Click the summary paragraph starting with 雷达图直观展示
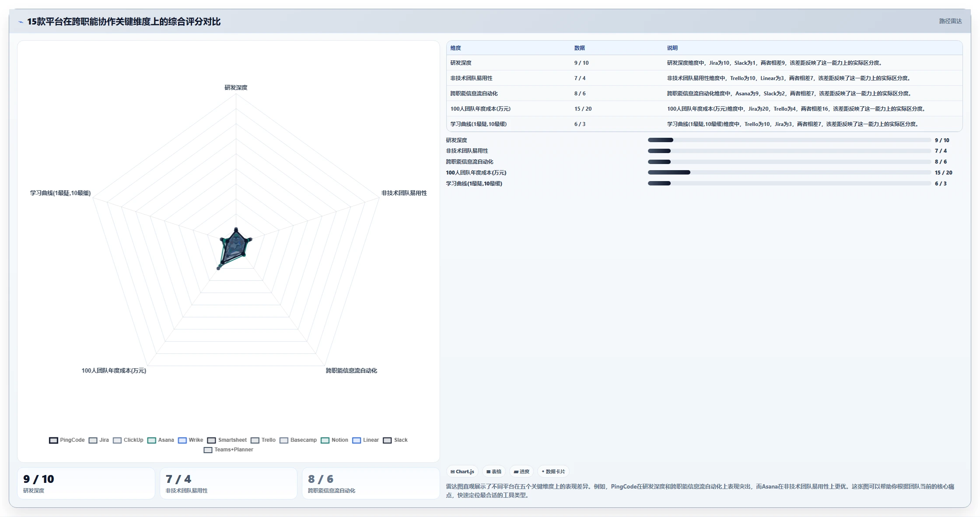Viewport: 980px width, 517px height. pos(700,491)
